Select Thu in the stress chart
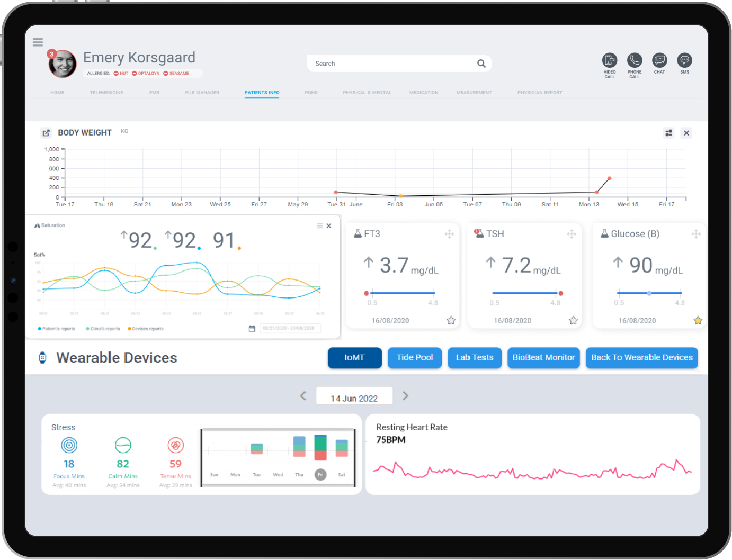This screenshot has width=732, height=560. click(x=299, y=475)
